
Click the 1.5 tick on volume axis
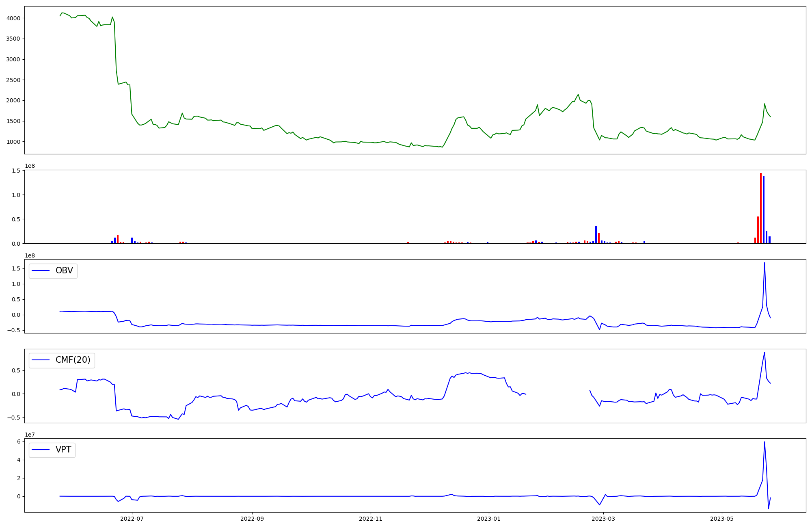point(16,171)
